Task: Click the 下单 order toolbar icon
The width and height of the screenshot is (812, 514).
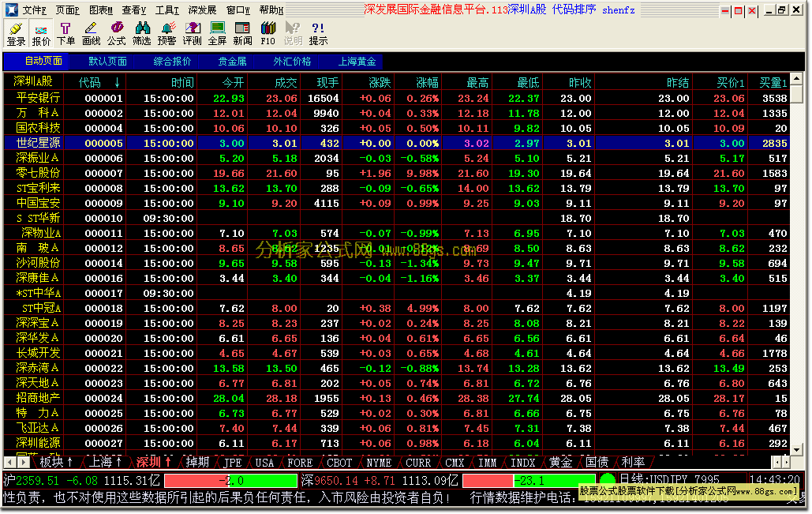Action: coord(65,34)
